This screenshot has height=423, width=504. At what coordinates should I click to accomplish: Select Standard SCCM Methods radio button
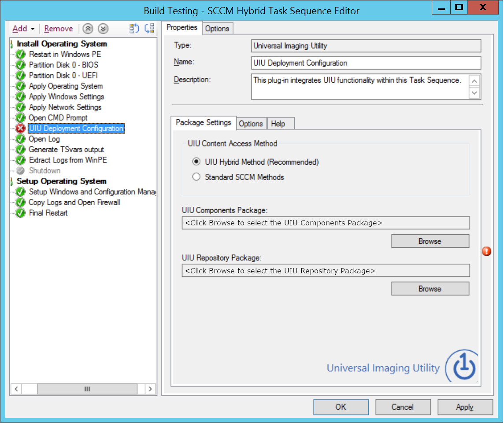coord(196,177)
